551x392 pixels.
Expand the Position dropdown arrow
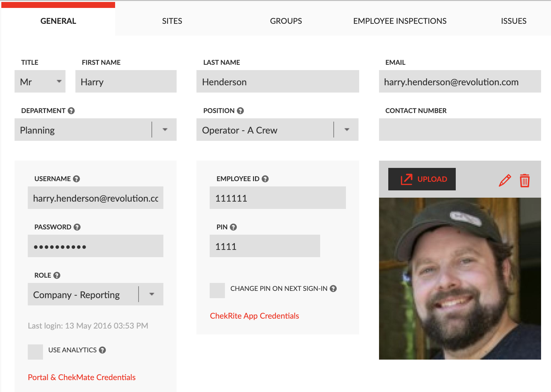(x=347, y=130)
